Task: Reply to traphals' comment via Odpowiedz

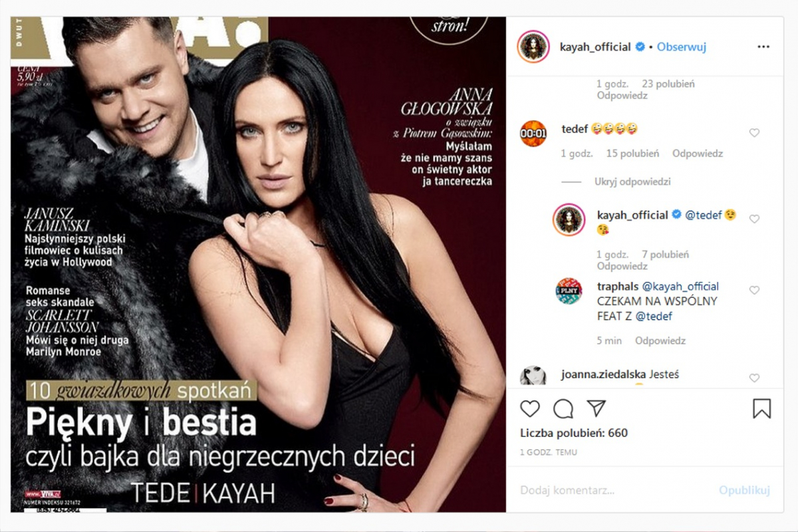Action: point(660,340)
